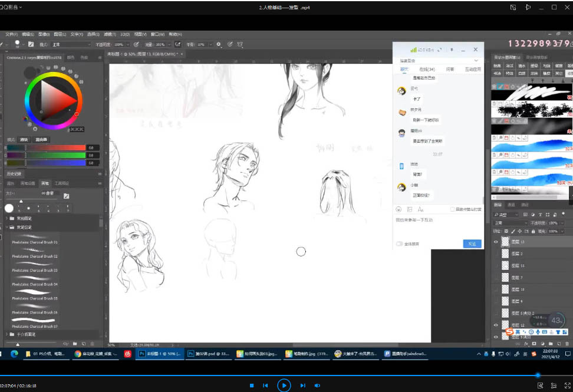Screen dimensions: 573x392
Task: Adjust the green channel slider
Action: (x=46, y=155)
